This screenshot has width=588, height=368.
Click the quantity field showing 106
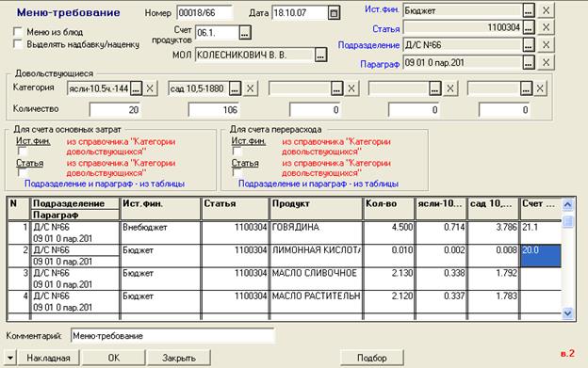click(214, 110)
